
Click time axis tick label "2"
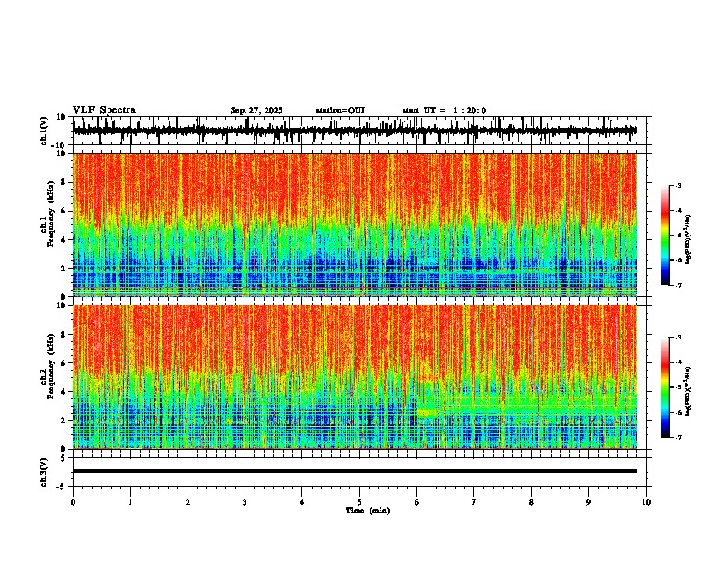point(188,502)
